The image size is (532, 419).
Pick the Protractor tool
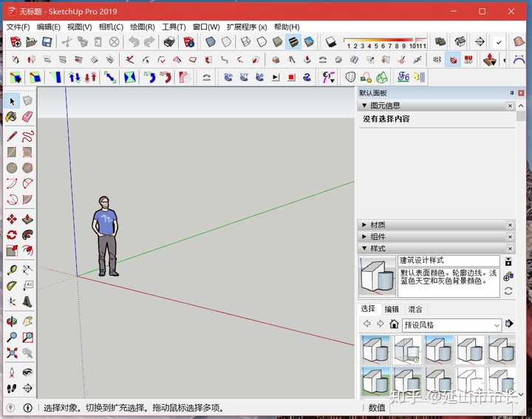tap(12, 286)
